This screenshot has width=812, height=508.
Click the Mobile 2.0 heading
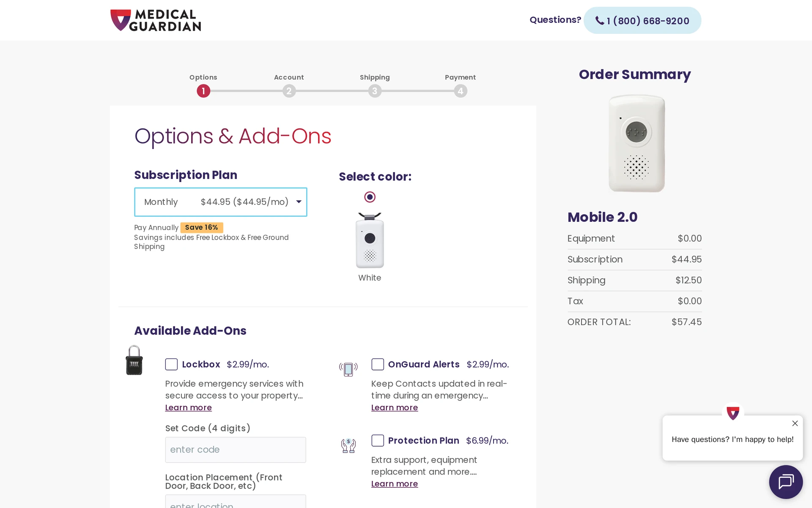(x=602, y=217)
